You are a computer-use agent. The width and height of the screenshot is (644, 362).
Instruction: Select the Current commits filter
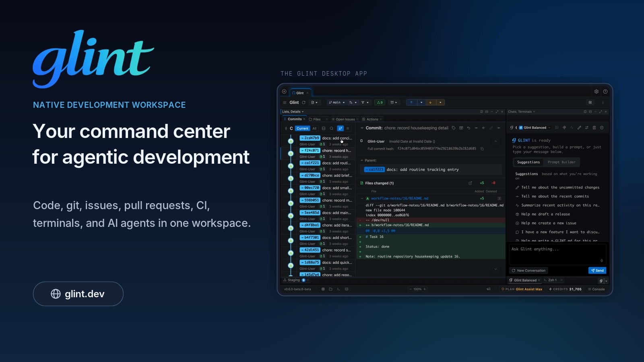tap(303, 129)
